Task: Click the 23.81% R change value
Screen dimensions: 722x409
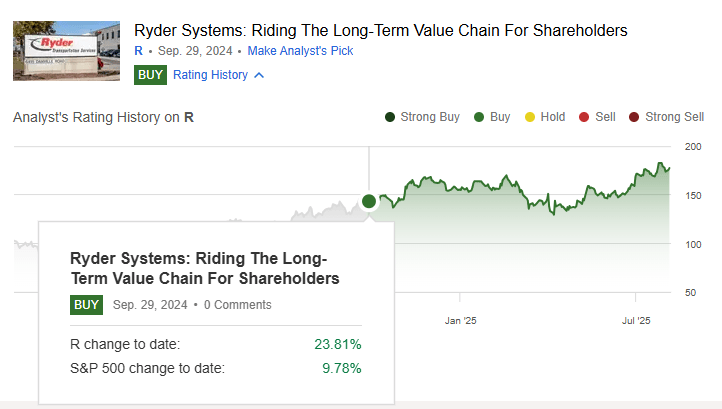Action: coord(338,344)
